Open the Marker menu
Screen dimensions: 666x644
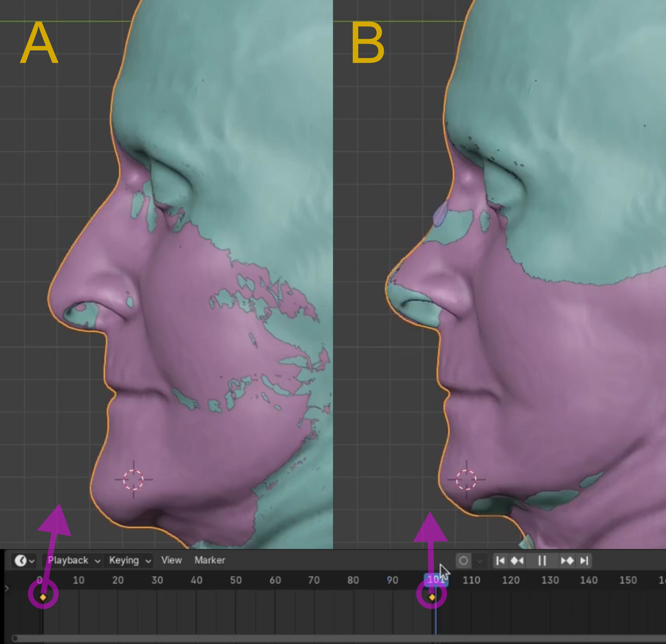click(210, 561)
